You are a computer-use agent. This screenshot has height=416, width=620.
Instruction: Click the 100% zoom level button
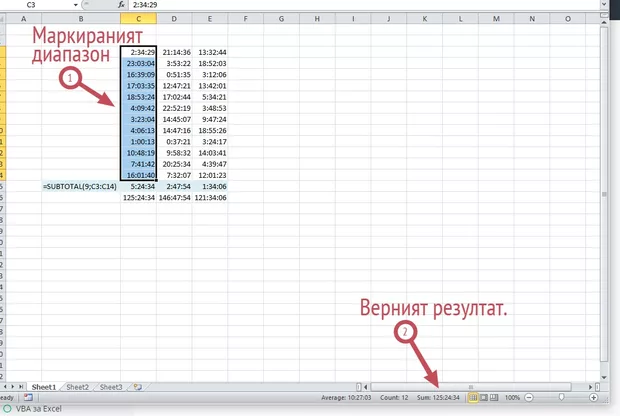[x=512, y=397]
